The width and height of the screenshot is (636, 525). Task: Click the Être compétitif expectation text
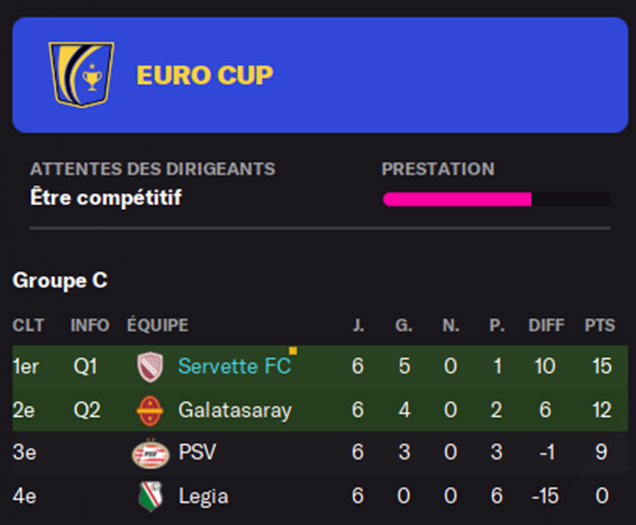tap(106, 198)
